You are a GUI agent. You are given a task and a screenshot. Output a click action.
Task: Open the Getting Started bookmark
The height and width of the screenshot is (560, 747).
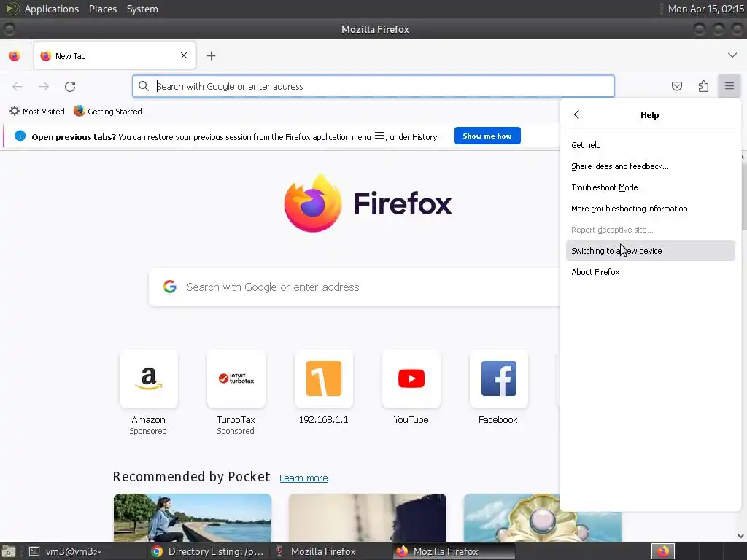(x=108, y=112)
